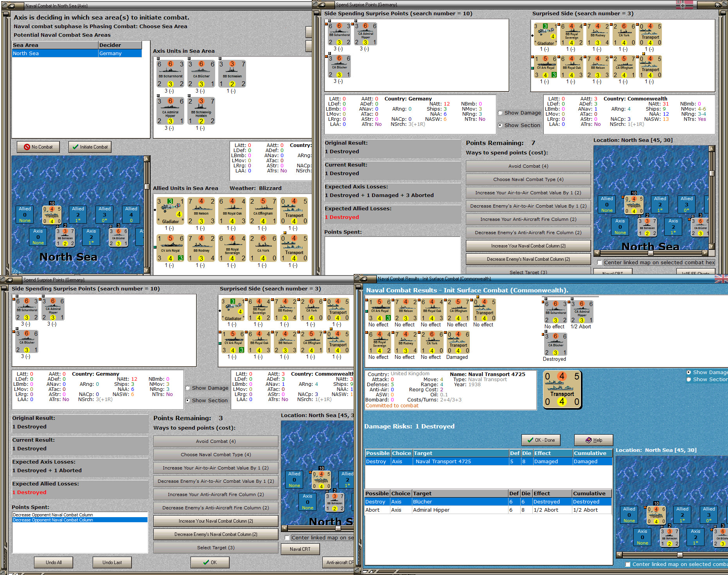Click Select Target (3) in 3-points-remaining window

click(216, 548)
